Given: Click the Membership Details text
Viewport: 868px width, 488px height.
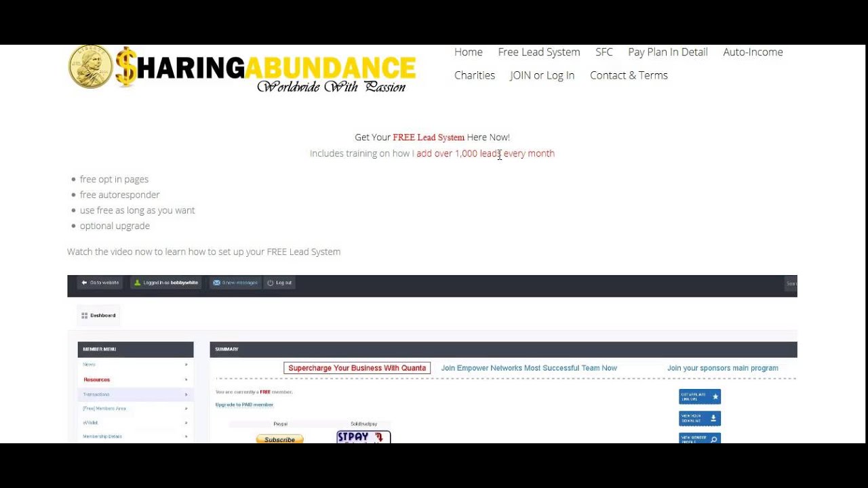Looking at the screenshot, I should (x=102, y=436).
